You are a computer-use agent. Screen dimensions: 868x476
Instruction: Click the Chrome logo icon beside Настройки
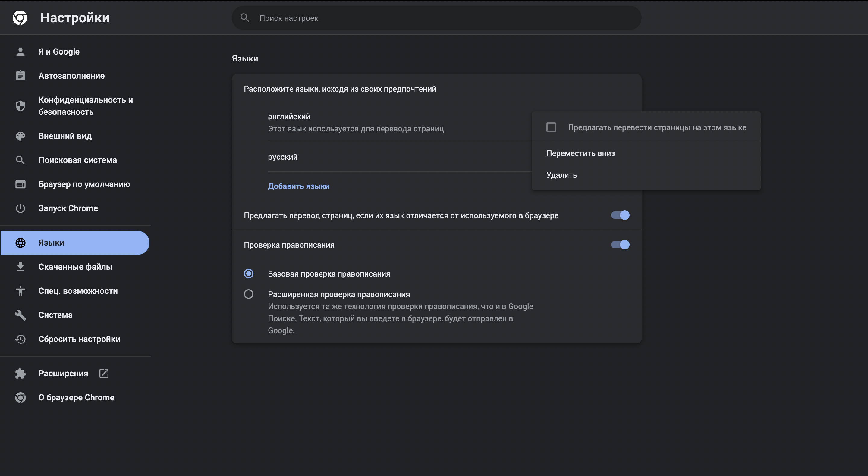click(20, 17)
